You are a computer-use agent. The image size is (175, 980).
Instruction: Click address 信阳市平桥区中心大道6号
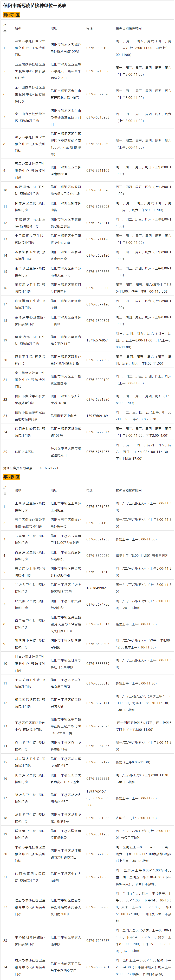point(66,878)
